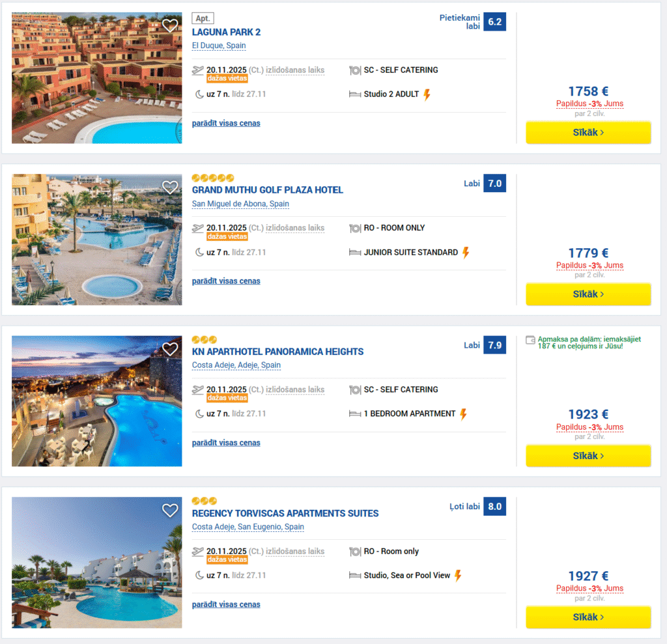Screen dimensions: 667x644
Task: Click wallet icon for installment payment
Action: click(530, 340)
